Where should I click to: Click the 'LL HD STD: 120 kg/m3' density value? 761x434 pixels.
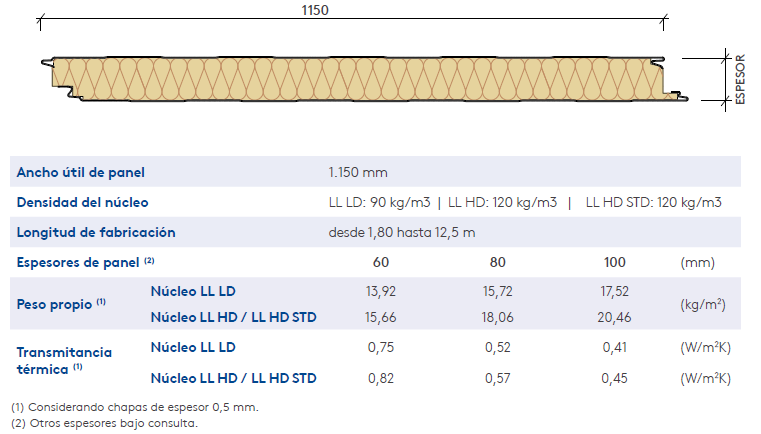(x=653, y=203)
